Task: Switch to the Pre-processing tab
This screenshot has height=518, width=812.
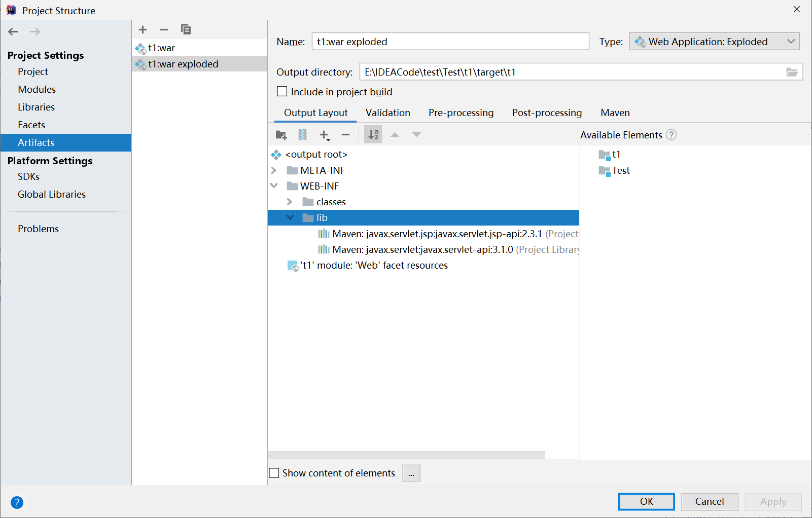Action: (461, 113)
